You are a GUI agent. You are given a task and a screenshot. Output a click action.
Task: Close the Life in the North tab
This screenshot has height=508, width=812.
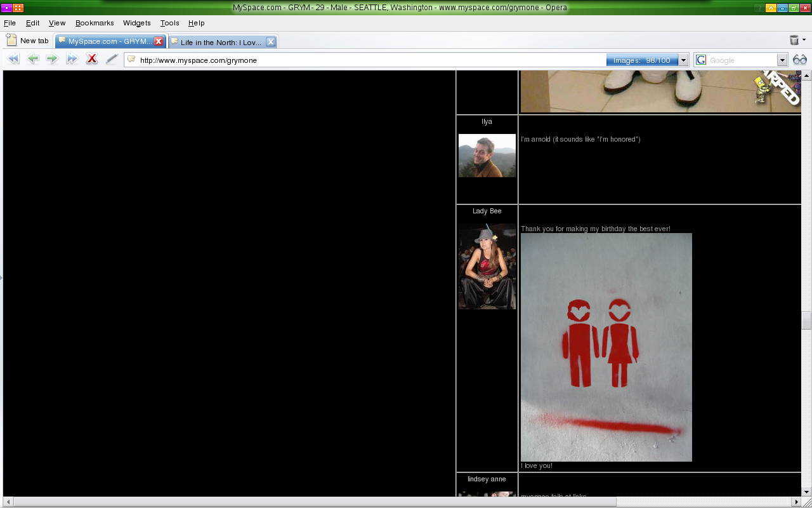[x=270, y=42]
